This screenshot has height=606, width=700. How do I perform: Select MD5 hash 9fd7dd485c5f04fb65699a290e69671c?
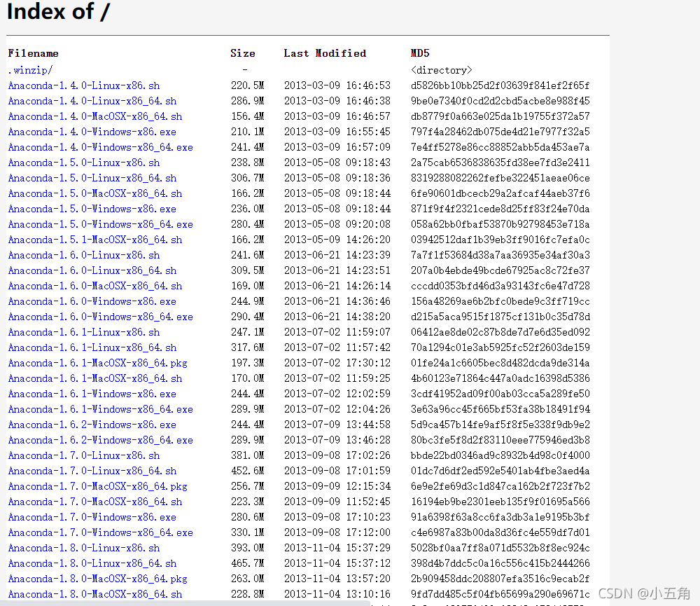(500, 594)
